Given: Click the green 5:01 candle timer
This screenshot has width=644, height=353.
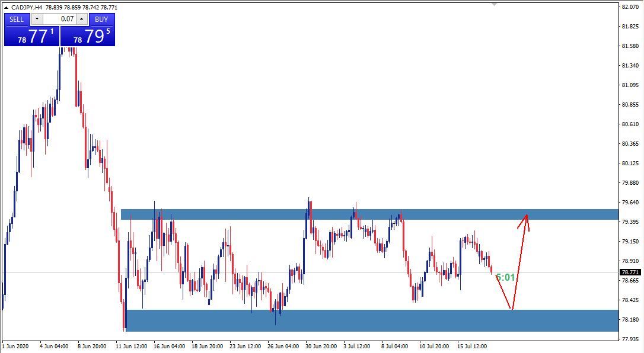Looking at the screenshot, I should pyautogui.click(x=506, y=278).
